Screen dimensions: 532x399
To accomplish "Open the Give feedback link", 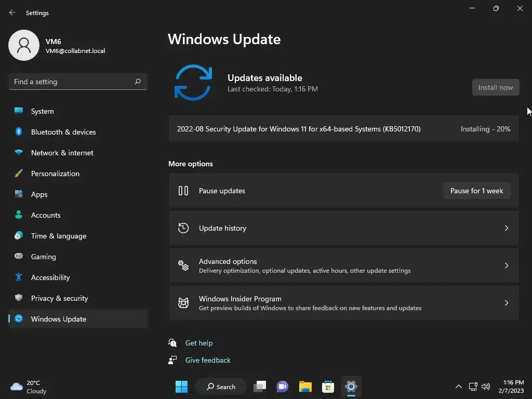I will 208,361.
